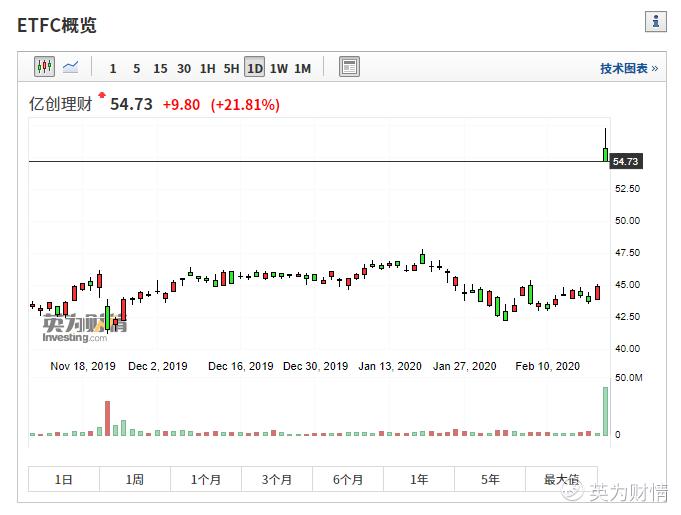Select the 5 minute interval
Image resolution: width=681 pixels, height=515 pixels.
(x=136, y=69)
